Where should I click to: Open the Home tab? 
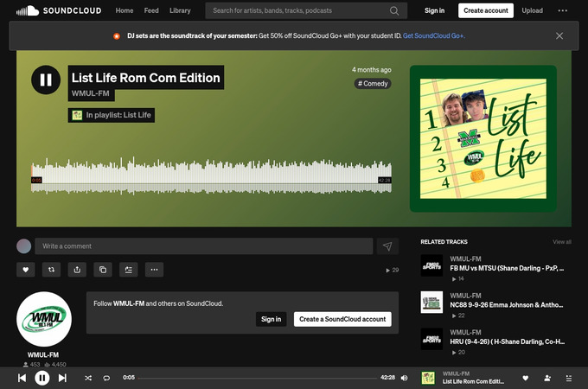pyautogui.click(x=125, y=10)
